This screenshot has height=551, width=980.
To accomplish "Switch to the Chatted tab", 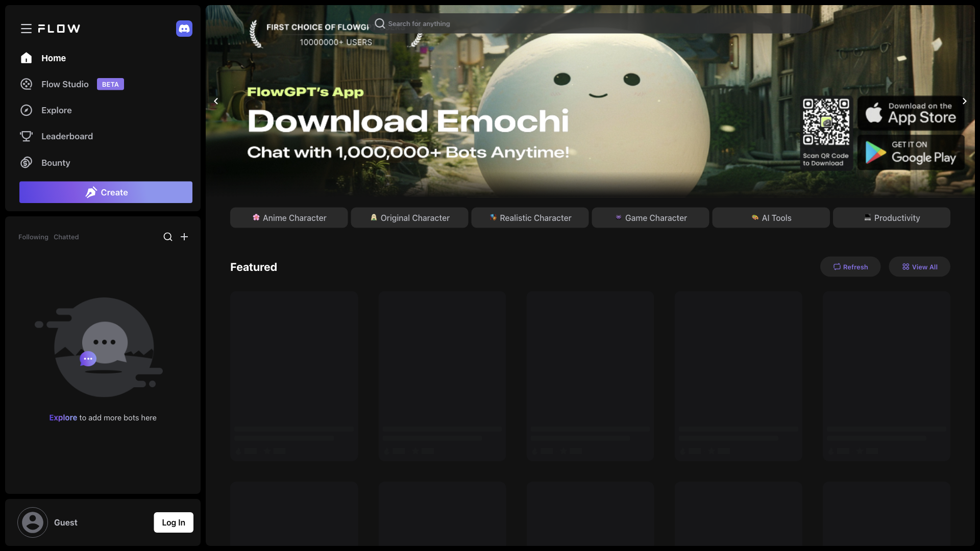I will [x=66, y=237].
